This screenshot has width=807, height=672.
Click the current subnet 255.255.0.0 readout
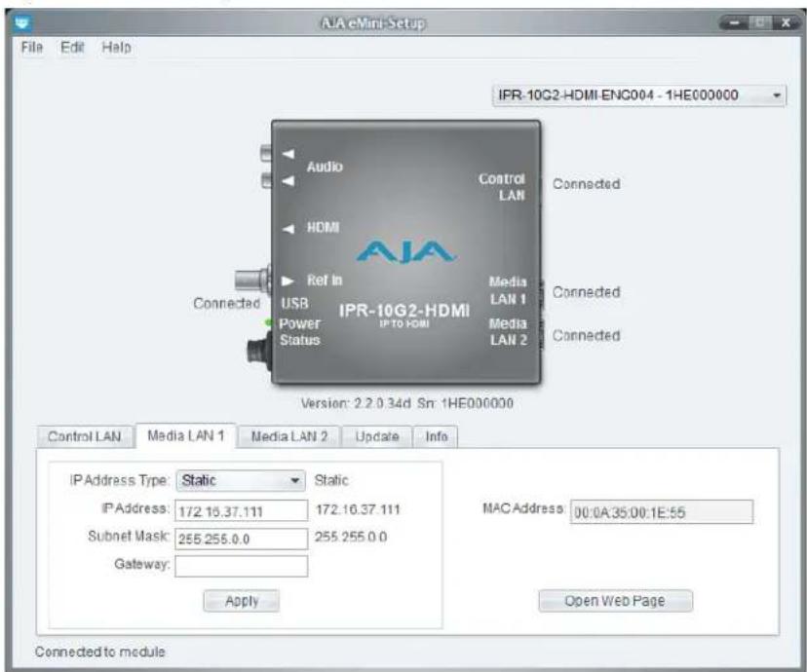pyautogui.click(x=351, y=537)
